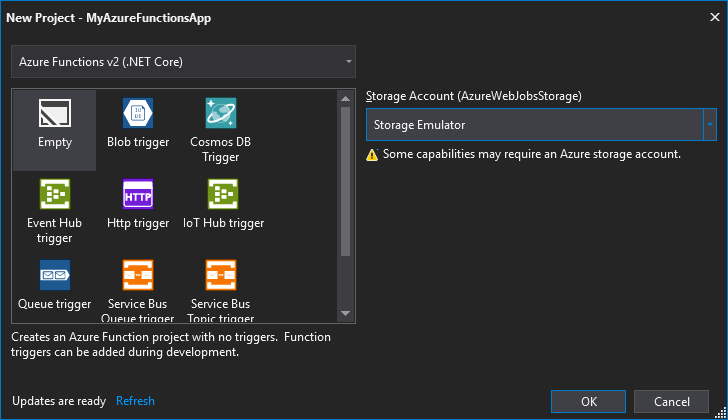The width and height of the screenshot is (728, 420).
Task: Choose the Http trigger template icon
Action: pyautogui.click(x=138, y=194)
